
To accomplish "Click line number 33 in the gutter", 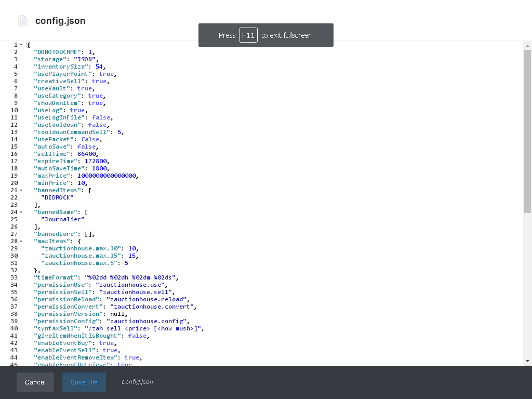I will tap(14, 277).
